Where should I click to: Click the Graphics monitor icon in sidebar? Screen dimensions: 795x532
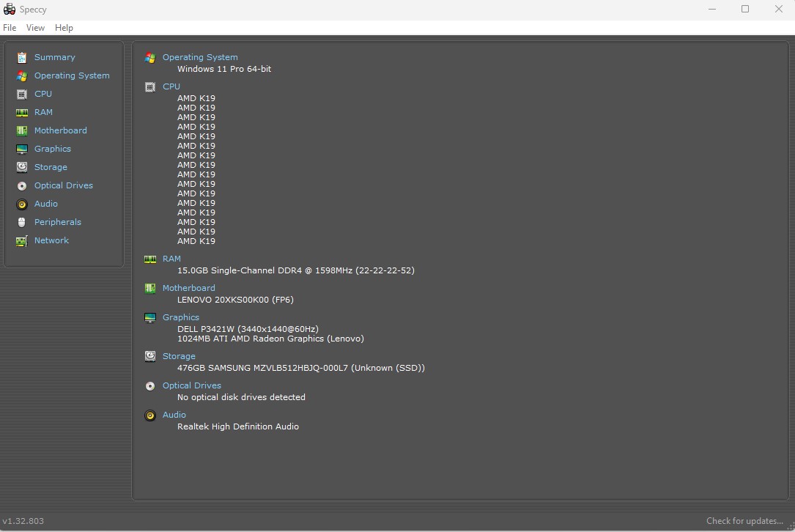tap(22, 149)
